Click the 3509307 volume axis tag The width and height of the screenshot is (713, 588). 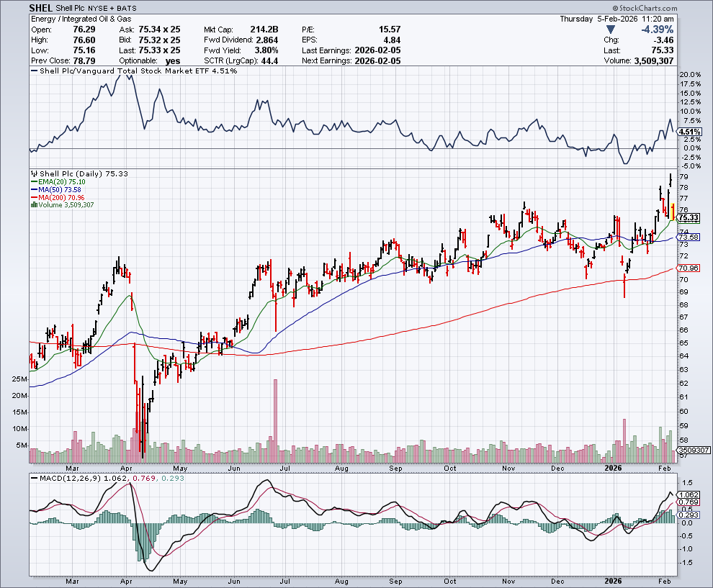(x=693, y=450)
